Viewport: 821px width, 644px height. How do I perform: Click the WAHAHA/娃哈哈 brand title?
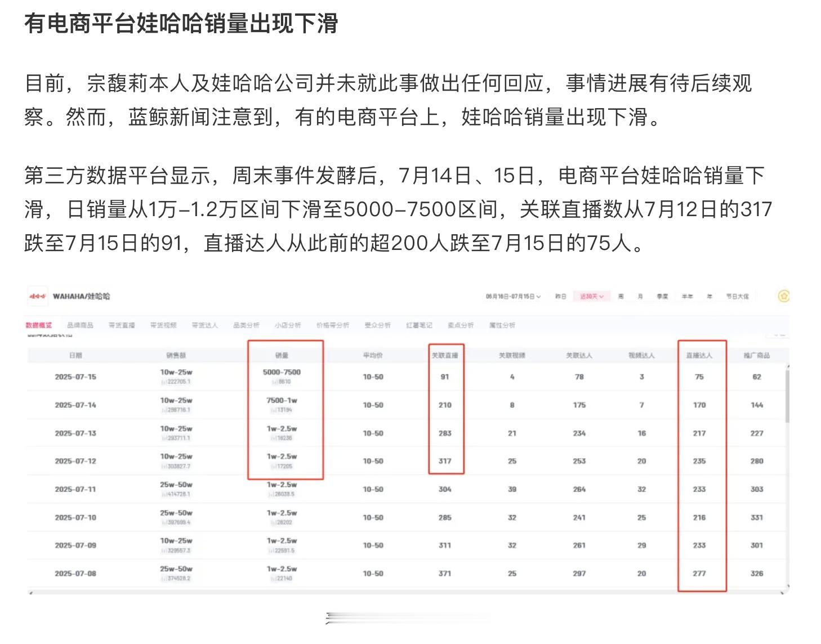coord(82,296)
